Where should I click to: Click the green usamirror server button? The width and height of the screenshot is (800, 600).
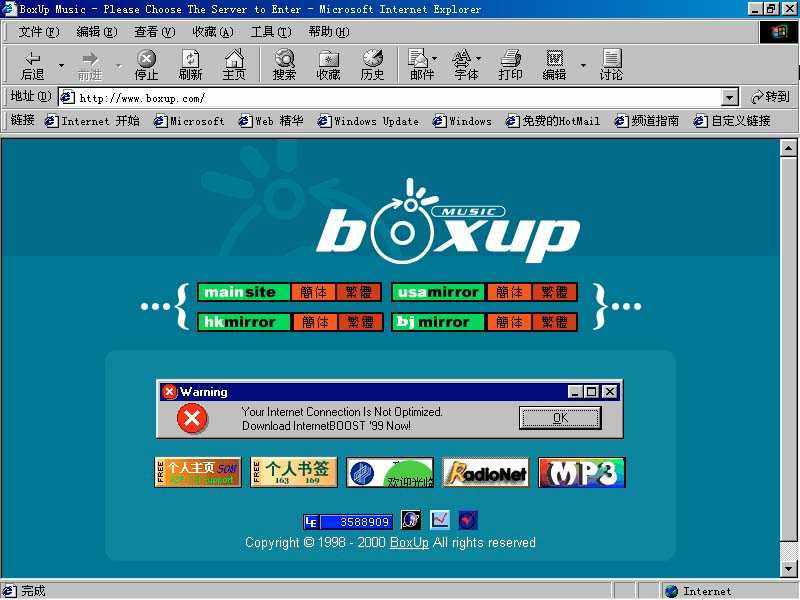click(x=438, y=292)
